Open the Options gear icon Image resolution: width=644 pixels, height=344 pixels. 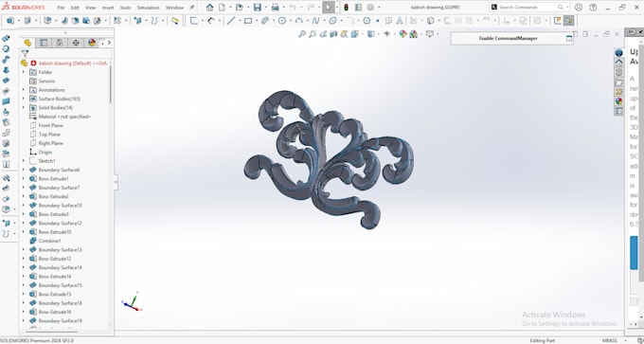point(370,8)
